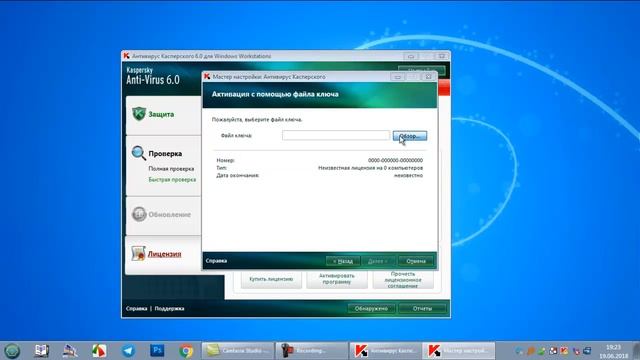This screenshot has width=640, height=360.
Task: Open the Защита section label
Action: [161, 114]
